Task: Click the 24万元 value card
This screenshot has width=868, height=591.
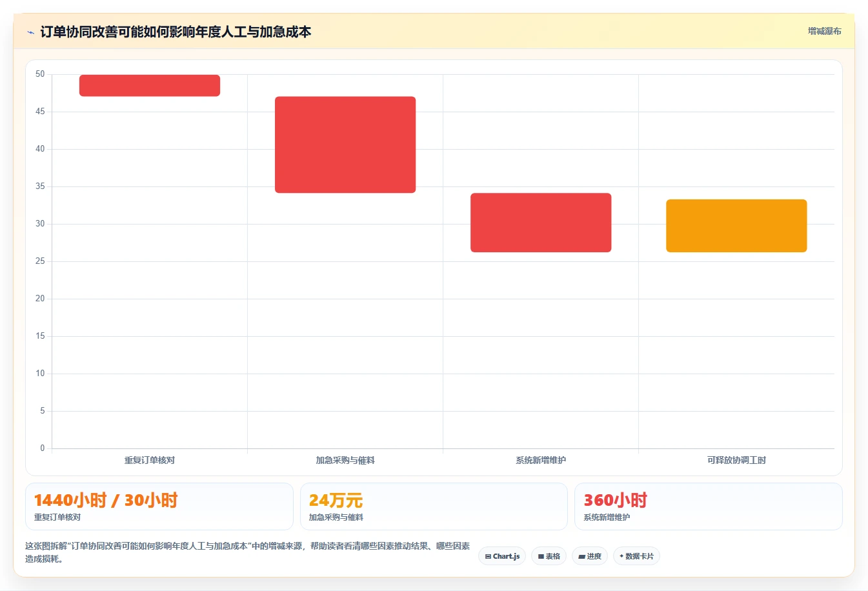Action: click(434, 506)
